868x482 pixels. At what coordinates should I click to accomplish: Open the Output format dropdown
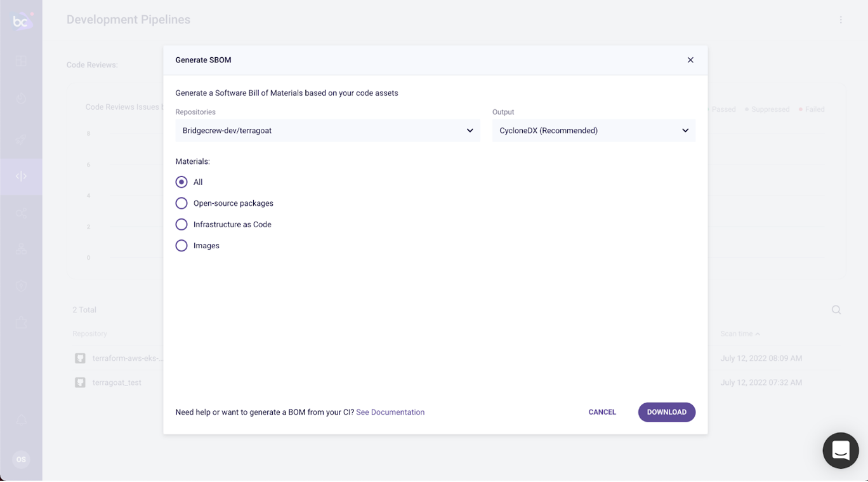[x=594, y=130]
